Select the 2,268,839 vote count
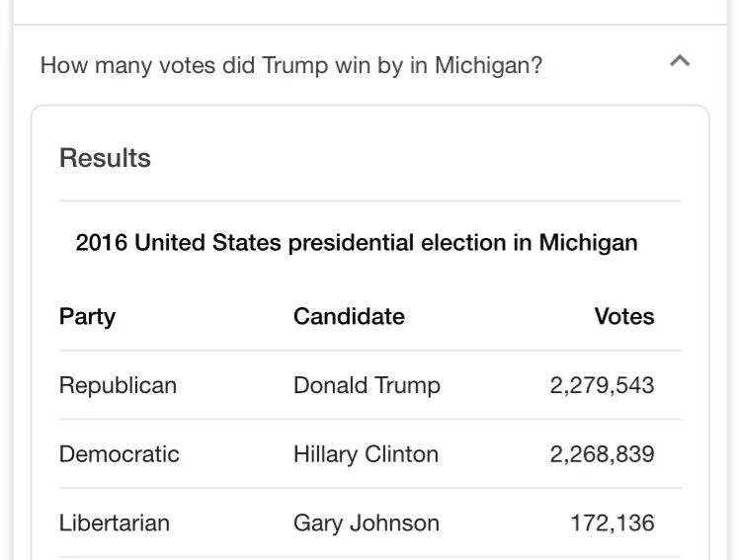Screen dimensions: 741x560 [x=602, y=453]
